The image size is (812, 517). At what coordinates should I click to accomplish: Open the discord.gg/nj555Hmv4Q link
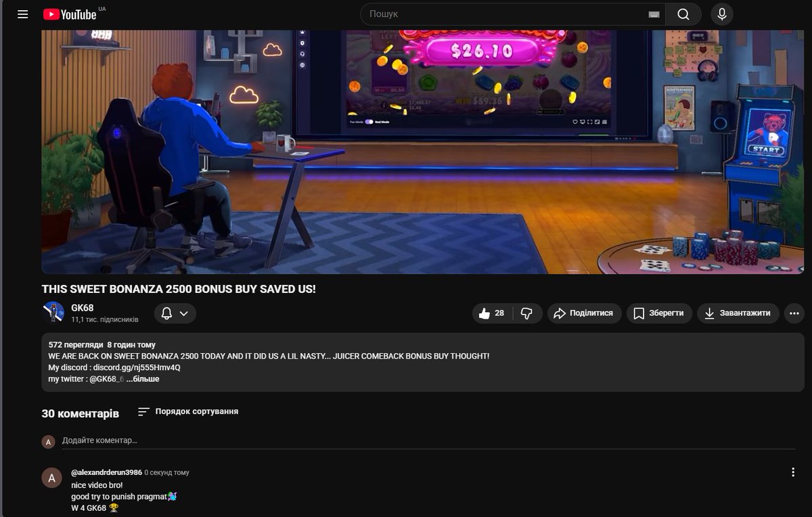[x=137, y=367]
